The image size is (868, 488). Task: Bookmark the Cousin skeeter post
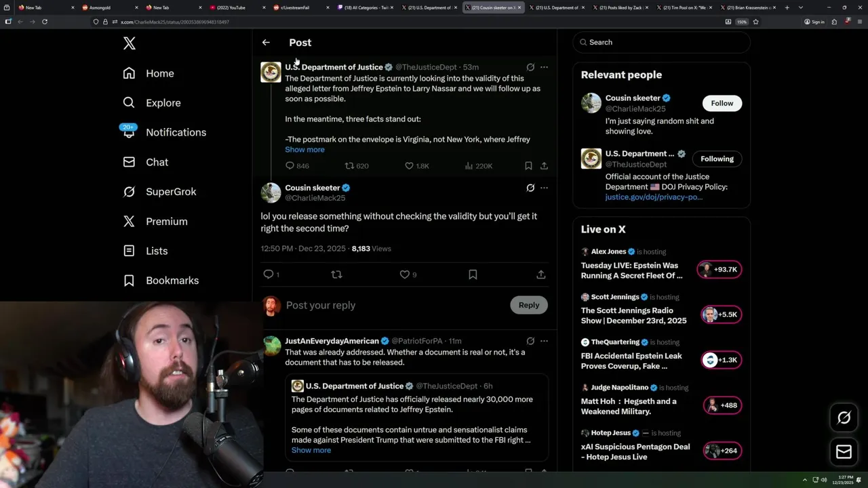point(473,274)
